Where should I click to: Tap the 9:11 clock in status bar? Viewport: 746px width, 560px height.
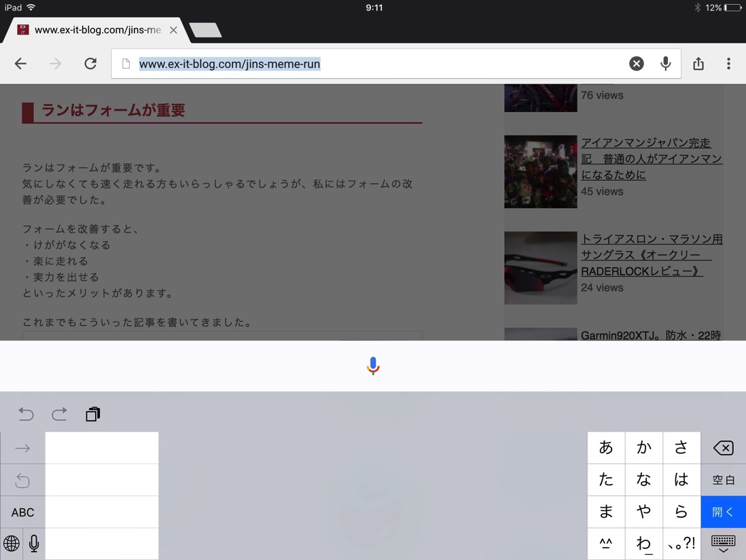[x=374, y=7]
